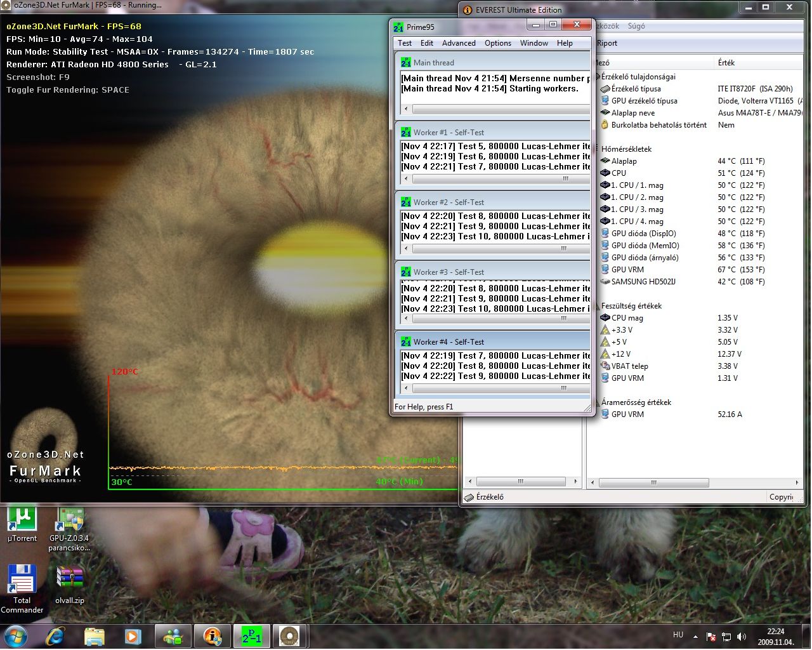The height and width of the screenshot is (650, 812).
Task: Switch to FurMark taskbar button
Action: (x=290, y=636)
